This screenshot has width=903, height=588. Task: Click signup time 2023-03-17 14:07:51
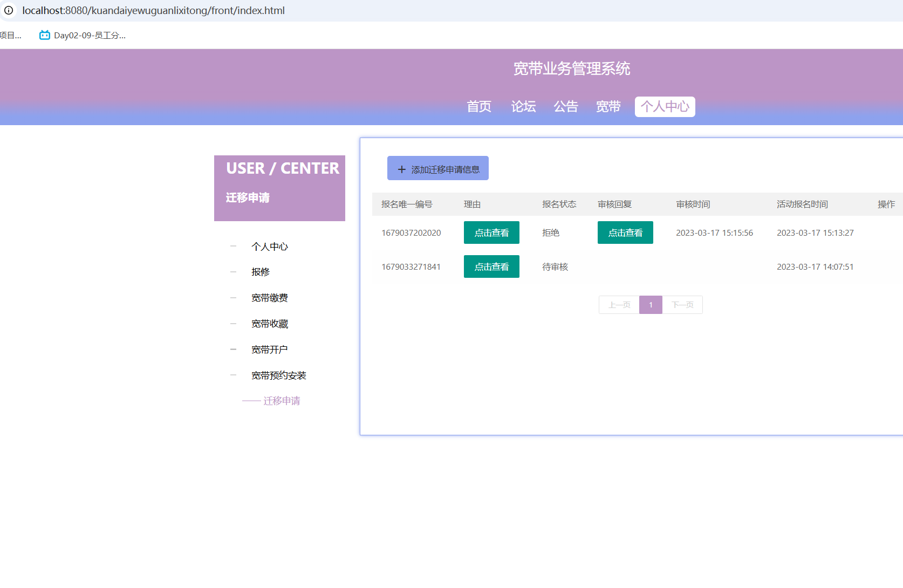(815, 267)
